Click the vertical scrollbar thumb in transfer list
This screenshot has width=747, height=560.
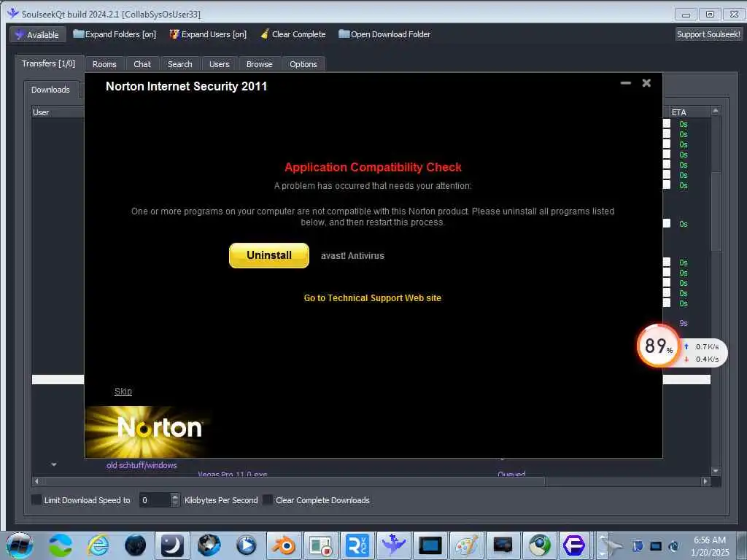point(716,212)
